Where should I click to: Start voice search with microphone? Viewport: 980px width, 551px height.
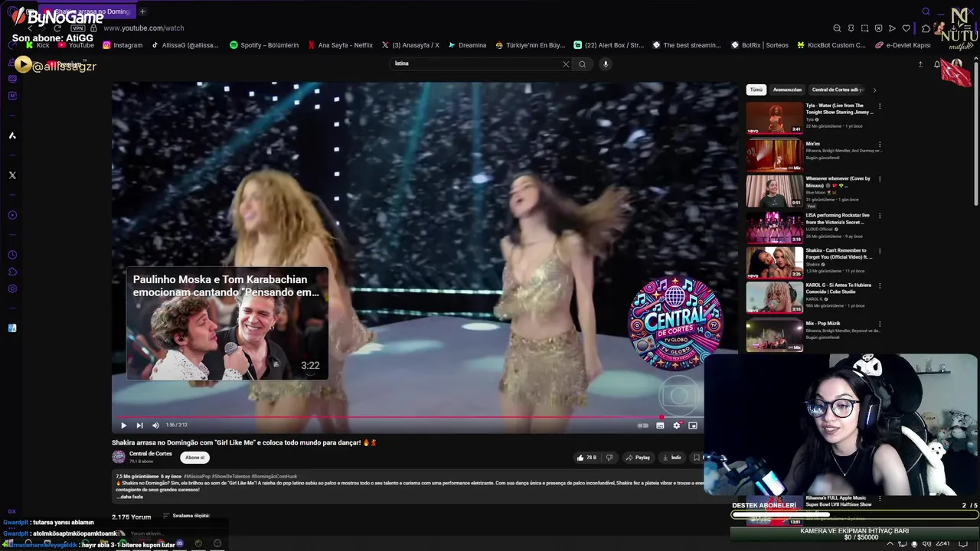point(606,64)
